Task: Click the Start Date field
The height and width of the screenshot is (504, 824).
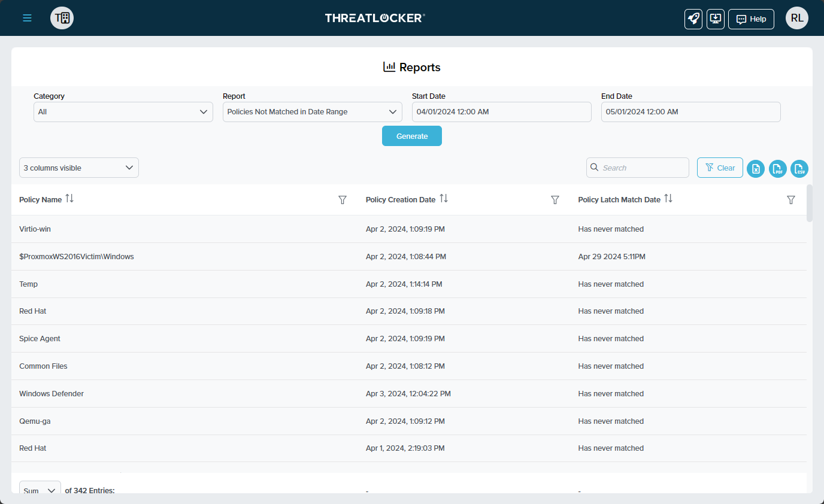Action: point(502,112)
